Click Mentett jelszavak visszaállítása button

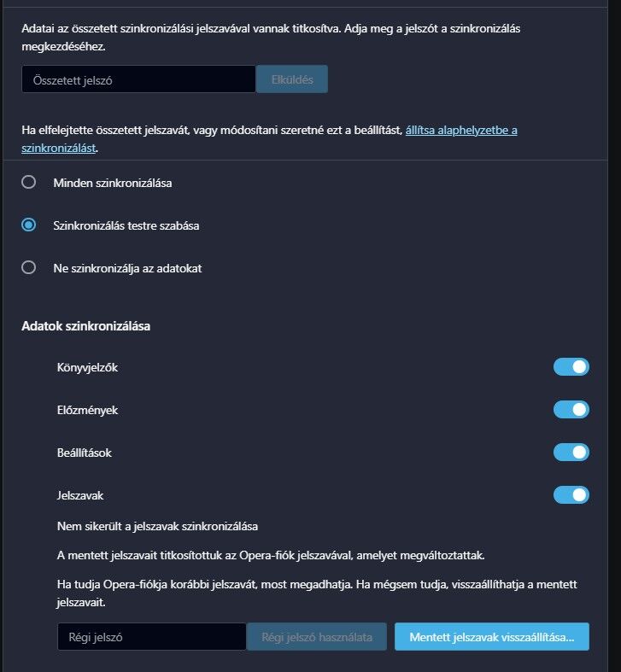point(492,637)
